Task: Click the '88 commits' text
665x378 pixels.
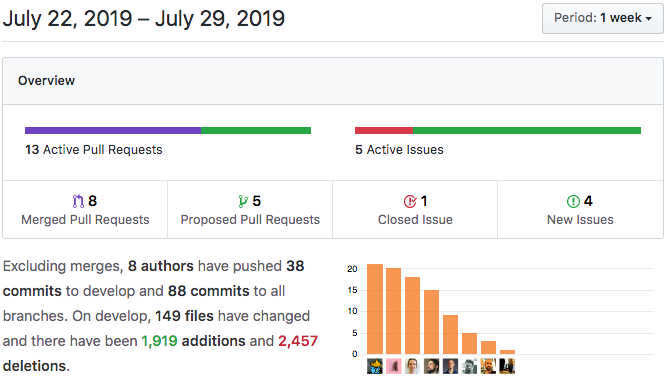Action: tap(209, 291)
